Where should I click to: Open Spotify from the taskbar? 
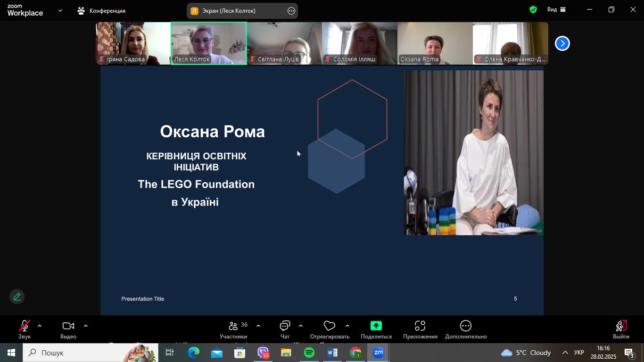click(x=309, y=353)
